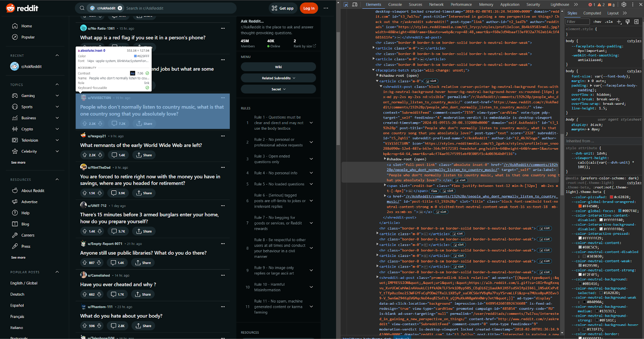The height and width of the screenshot is (339, 644).
Task: Click the search magnifier icon
Action: pos(82,8)
